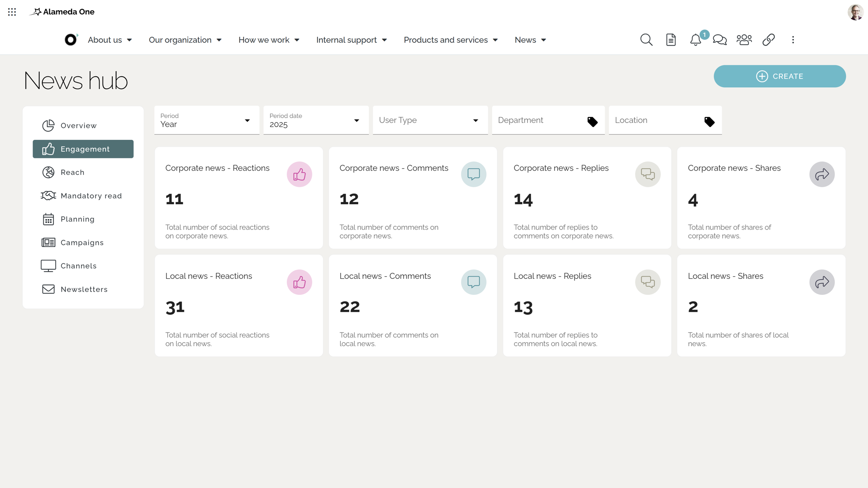Open the search magnifier icon
Image resolution: width=868 pixels, height=488 pixels.
pyautogui.click(x=646, y=40)
